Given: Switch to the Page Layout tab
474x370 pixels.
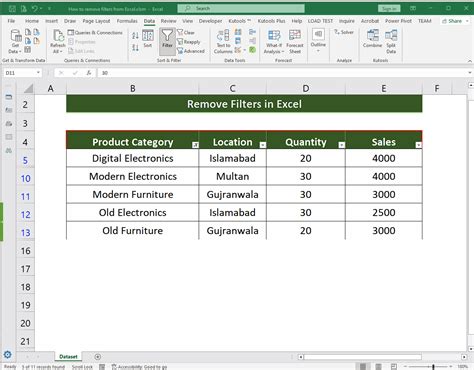Looking at the screenshot, I should [96, 21].
